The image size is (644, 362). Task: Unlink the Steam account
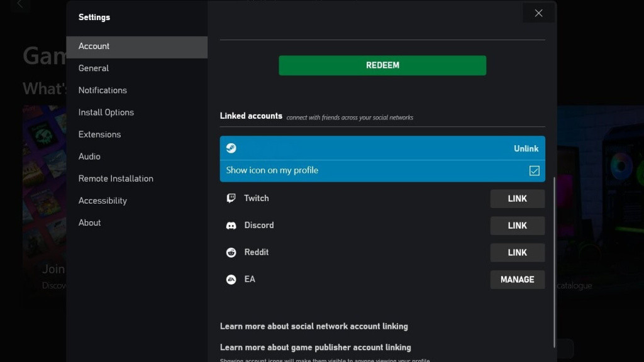(x=526, y=149)
